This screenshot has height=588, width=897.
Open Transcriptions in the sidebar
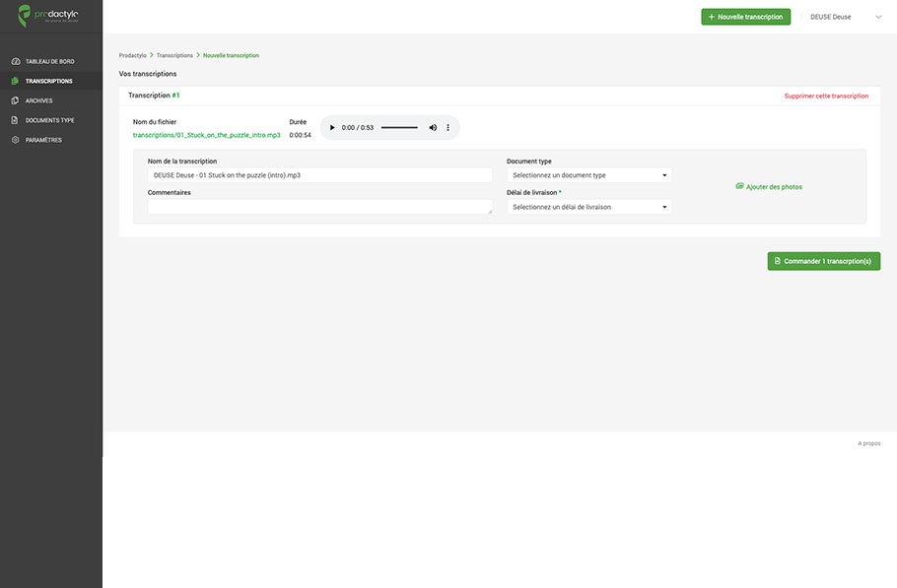pos(48,81)
